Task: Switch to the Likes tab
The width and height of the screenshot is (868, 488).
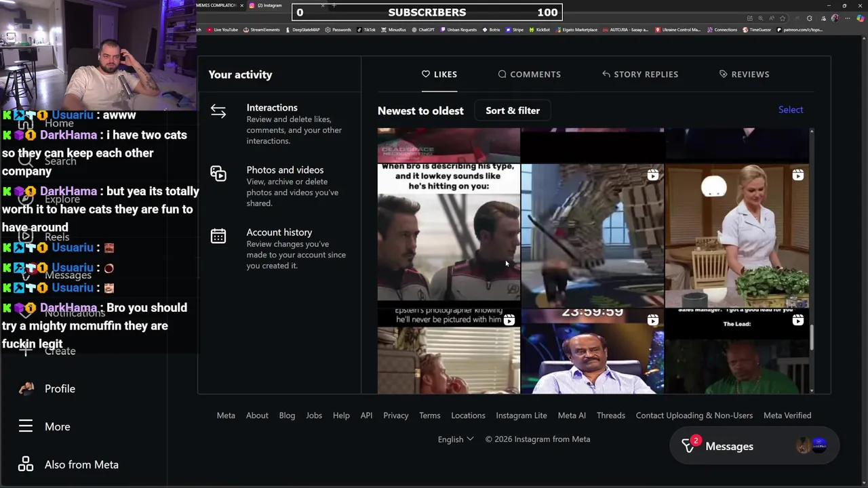Action: tap(439, 74)
